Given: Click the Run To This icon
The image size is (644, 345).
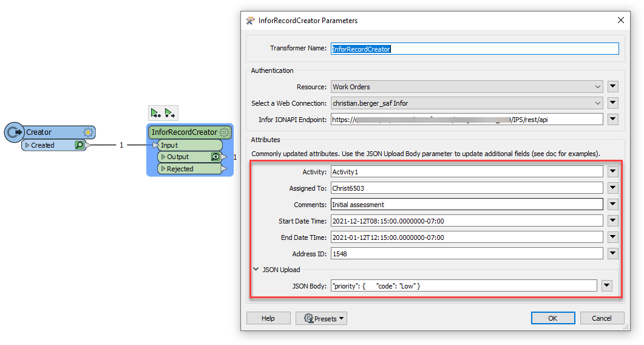Looking at the screenshot, I should point(156,113).
